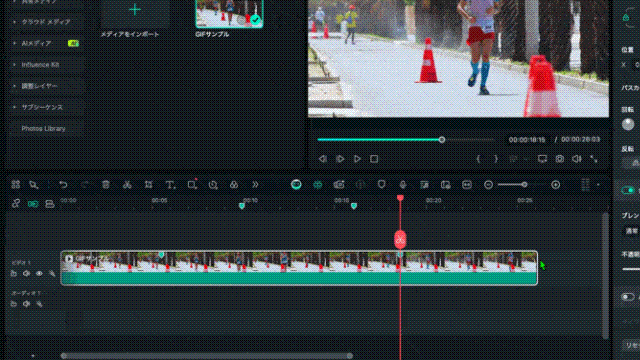Lock the video 1 track

(x=13, y=273)
